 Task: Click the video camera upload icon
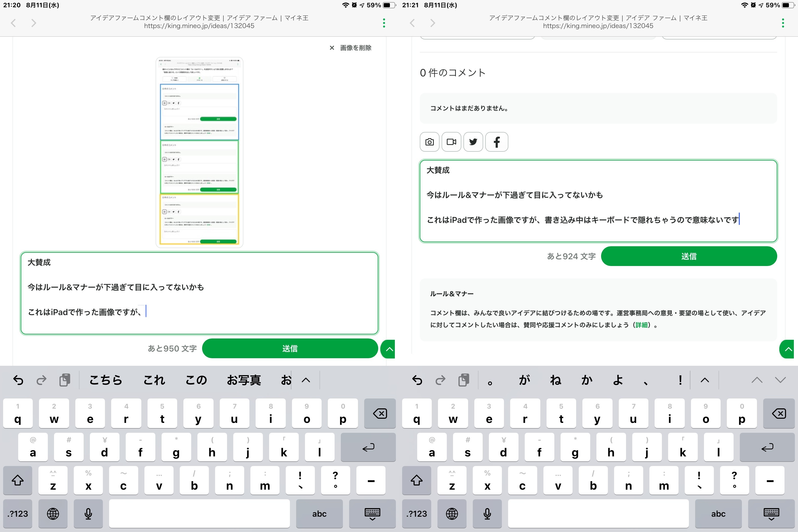click(x=451, y=142)
